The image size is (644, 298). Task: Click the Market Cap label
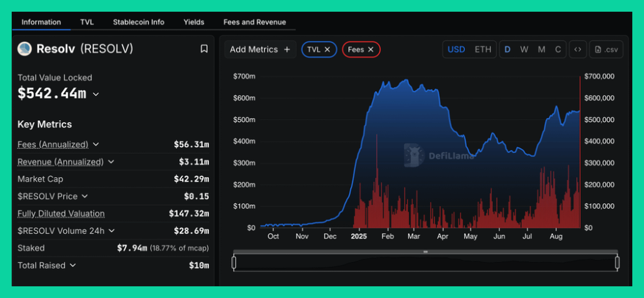click(40, 179)
